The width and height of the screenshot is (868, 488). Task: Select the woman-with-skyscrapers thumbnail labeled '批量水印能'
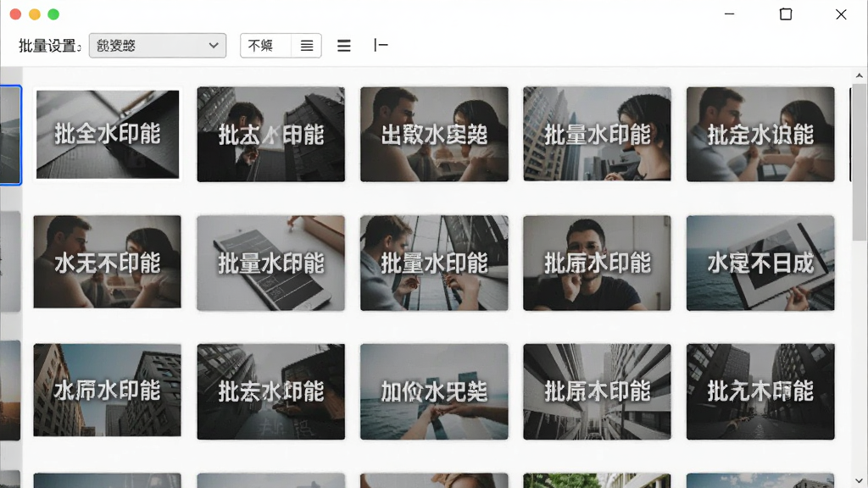click(x=597, y=135)
